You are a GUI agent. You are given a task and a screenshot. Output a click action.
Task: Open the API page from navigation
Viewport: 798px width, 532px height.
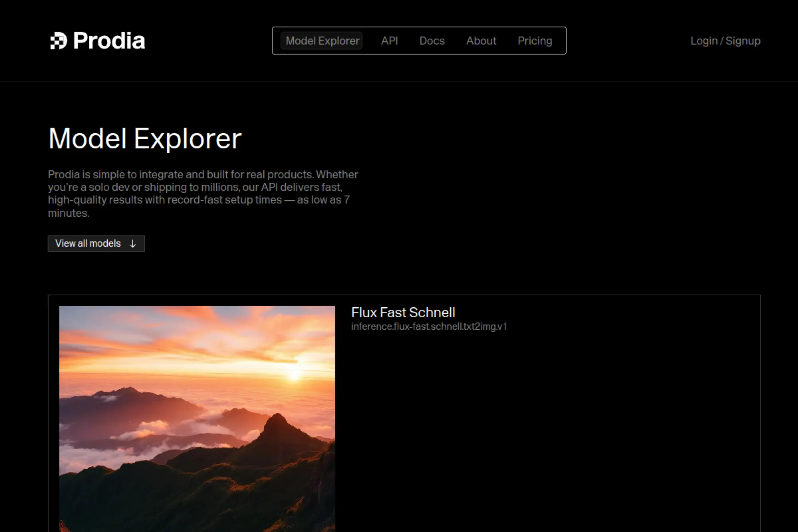389,41
